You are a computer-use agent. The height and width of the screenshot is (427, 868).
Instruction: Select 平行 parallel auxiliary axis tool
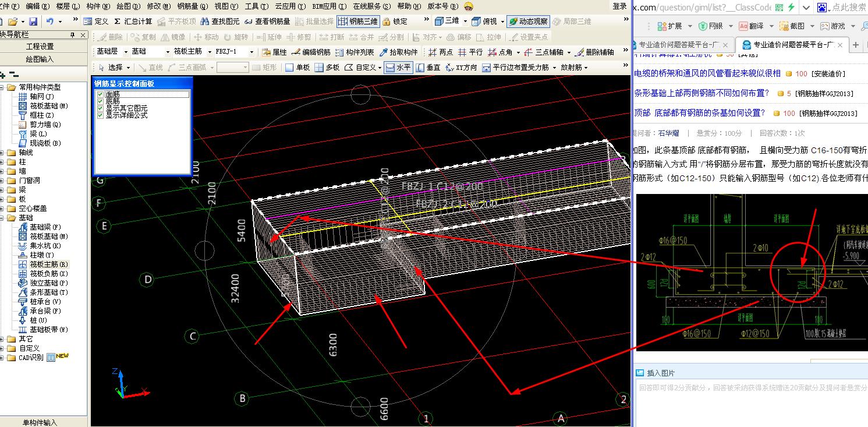(470, 52)
